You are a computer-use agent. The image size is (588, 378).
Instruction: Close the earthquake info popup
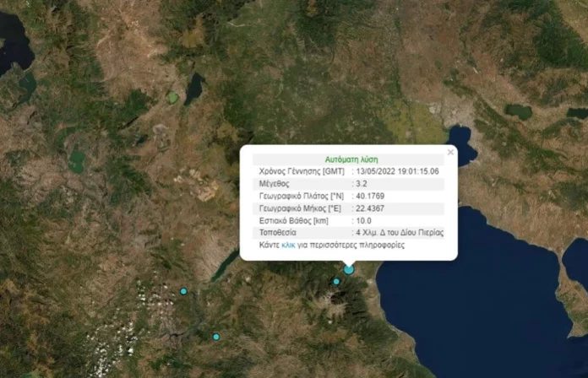(450, 152)
